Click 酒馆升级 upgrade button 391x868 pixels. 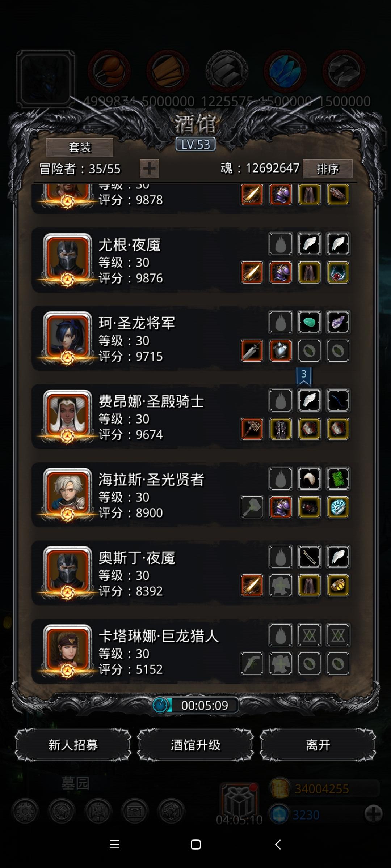[195, 745]
